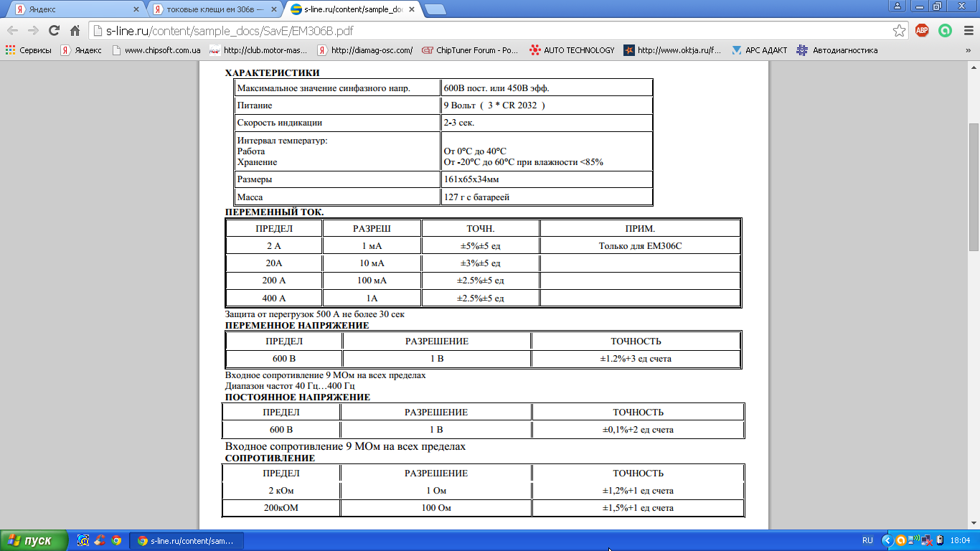Click the '200 A' limit cell
980x551 pixels.
[274, 281]
